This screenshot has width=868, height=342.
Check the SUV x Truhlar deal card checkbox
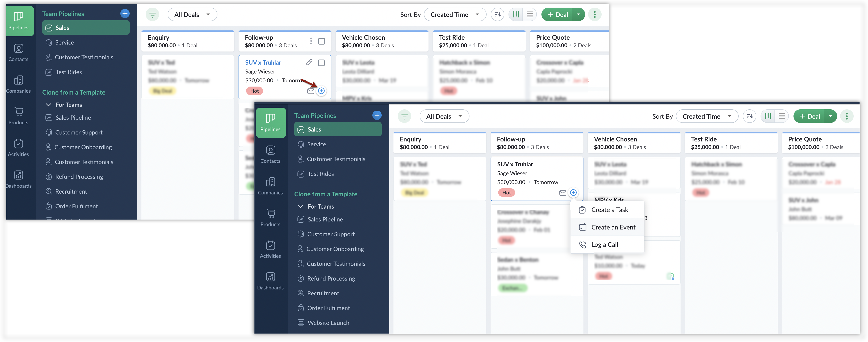(x=321, y=63)
